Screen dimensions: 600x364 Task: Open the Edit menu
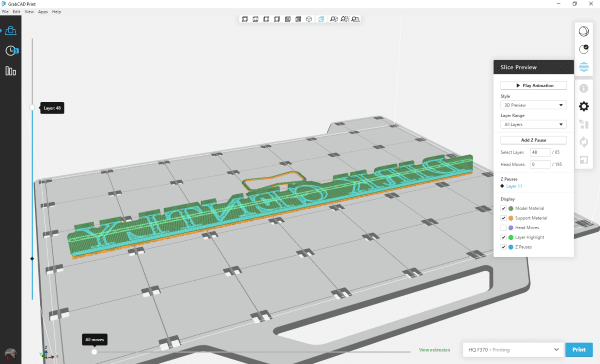pos(16,12)
